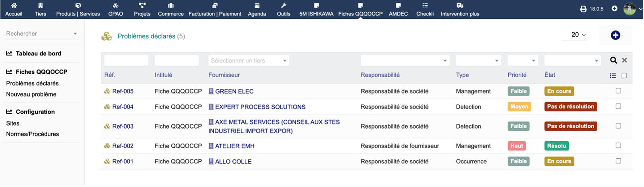Expand the État filter dropdown

(x=572, y=60)
